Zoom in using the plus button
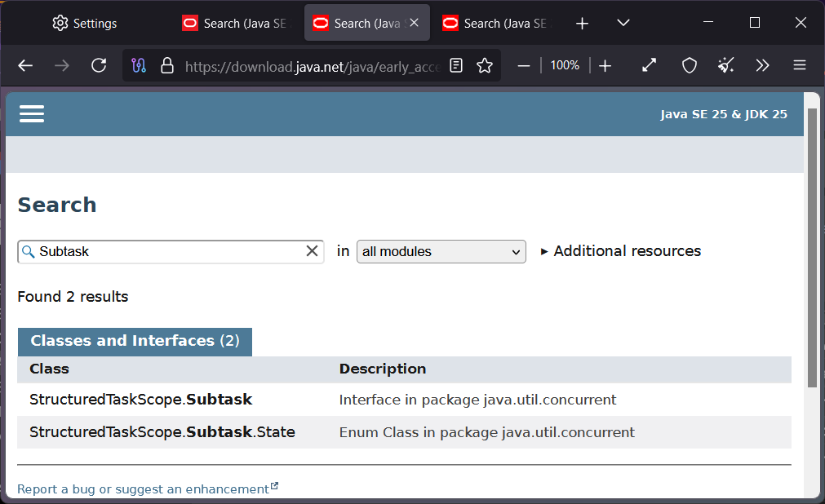Viewport: 825px width, 504px height. (605, 66)
